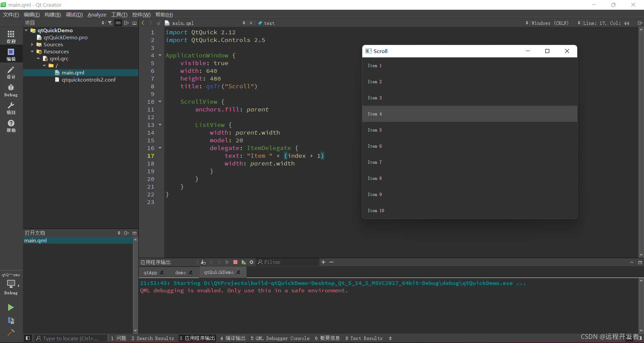Screen dimensions: 644x343
Task: Open the 工具(T) menu
Action: (119, 14)
